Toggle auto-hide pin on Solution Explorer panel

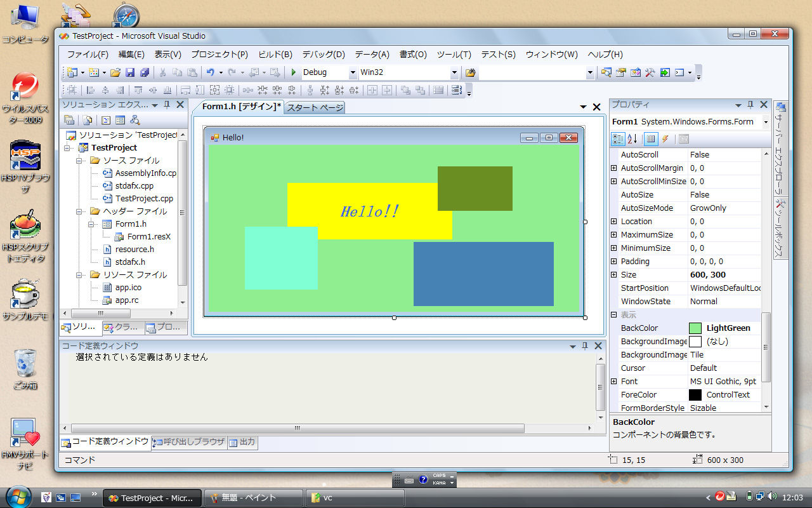click(166, 105)
